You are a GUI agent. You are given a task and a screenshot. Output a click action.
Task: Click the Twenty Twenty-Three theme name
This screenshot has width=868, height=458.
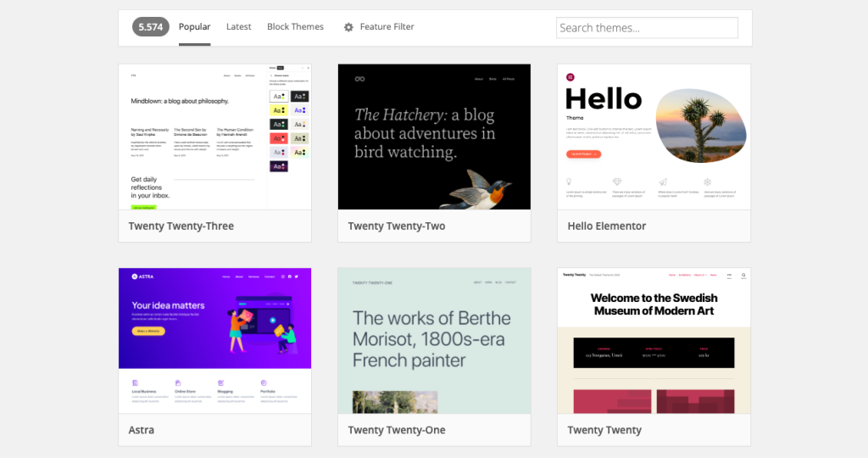[x=181, y=226]
